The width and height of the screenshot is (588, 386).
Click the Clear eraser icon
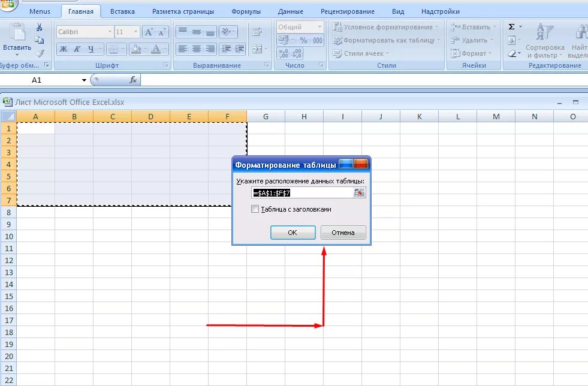tap(511, 53)
